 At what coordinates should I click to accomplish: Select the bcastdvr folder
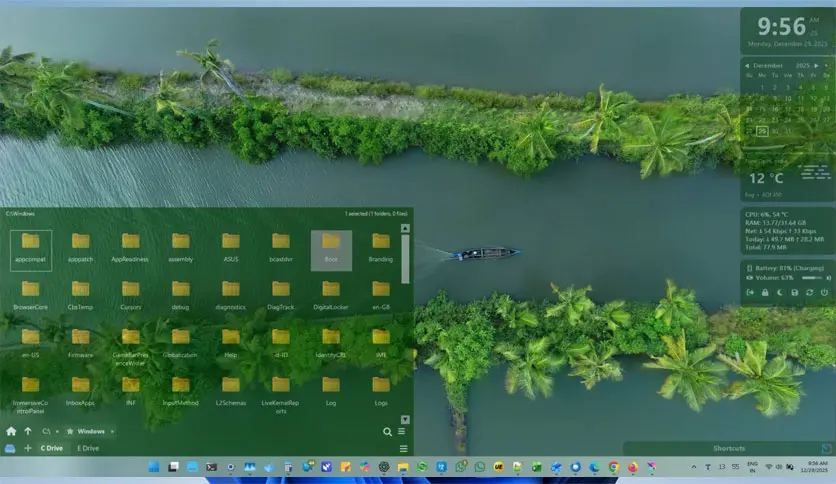pyautogui.click(x=281, y=250)
